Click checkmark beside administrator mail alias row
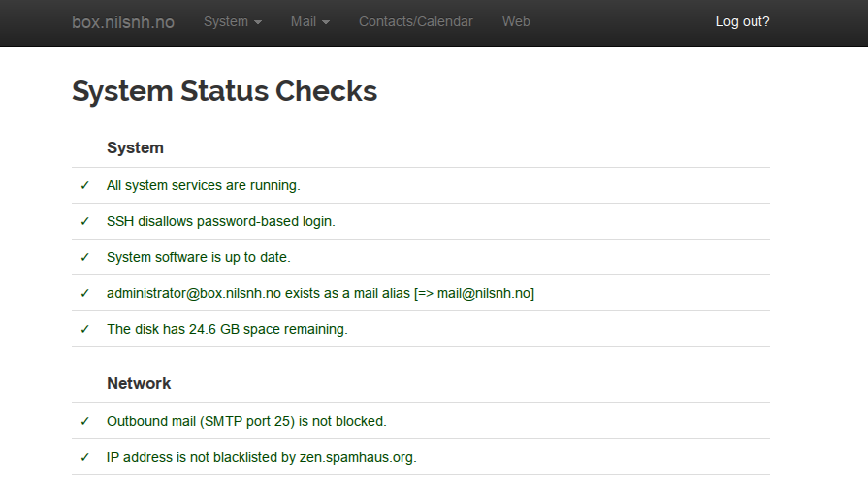 pos(84,293)
